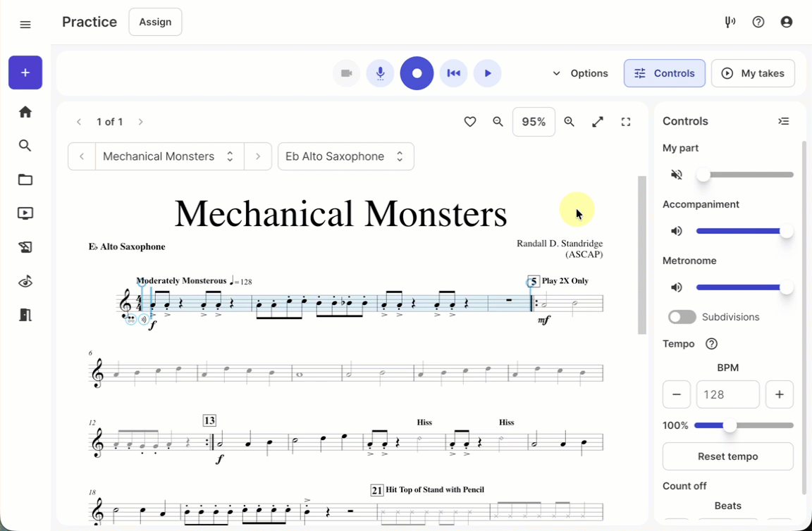Expand the Options dropdown

pos(580,73)
